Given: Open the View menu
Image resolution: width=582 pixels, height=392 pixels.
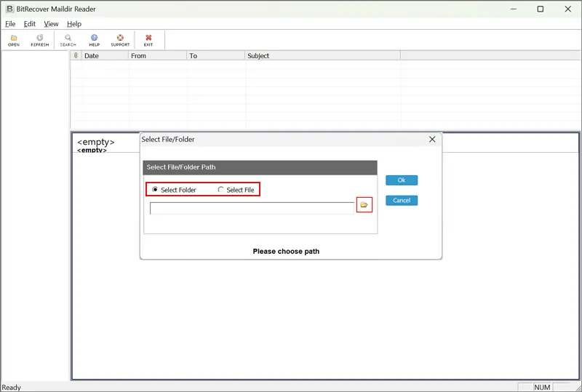Looking at the screenshot, I should [51, 24].
